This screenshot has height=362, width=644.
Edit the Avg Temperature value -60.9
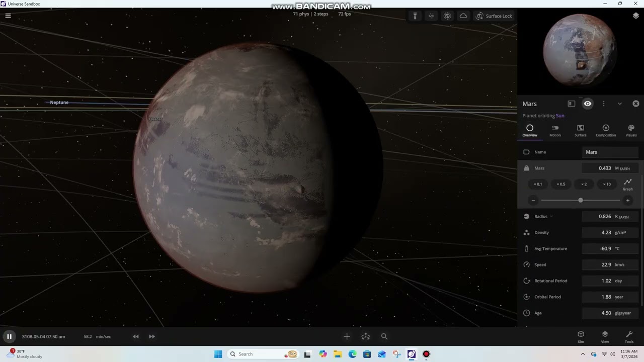(x=610, y=248)
